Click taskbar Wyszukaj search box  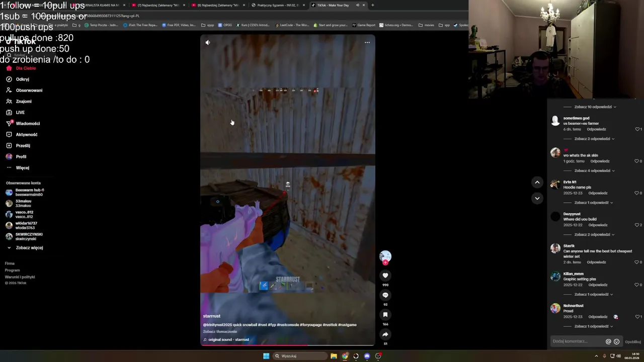coord(301,356)
